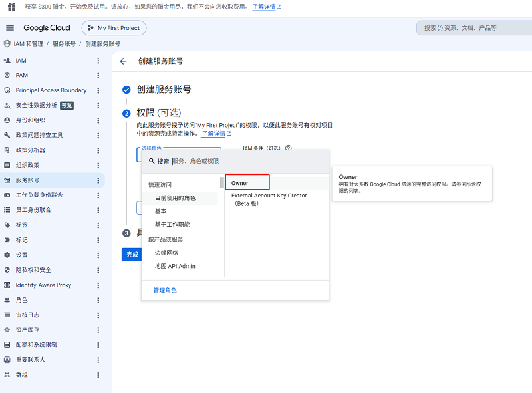532x393 pixels.
Task: Click the 管理角色 link
Action: click(165, 290)
